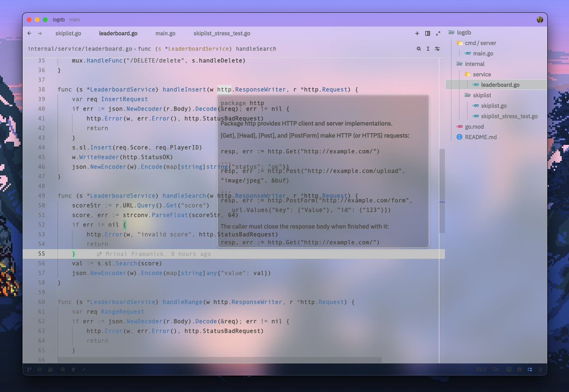Switch to the main.go tab
Screen dimensions: 569x392
[165, 34]
